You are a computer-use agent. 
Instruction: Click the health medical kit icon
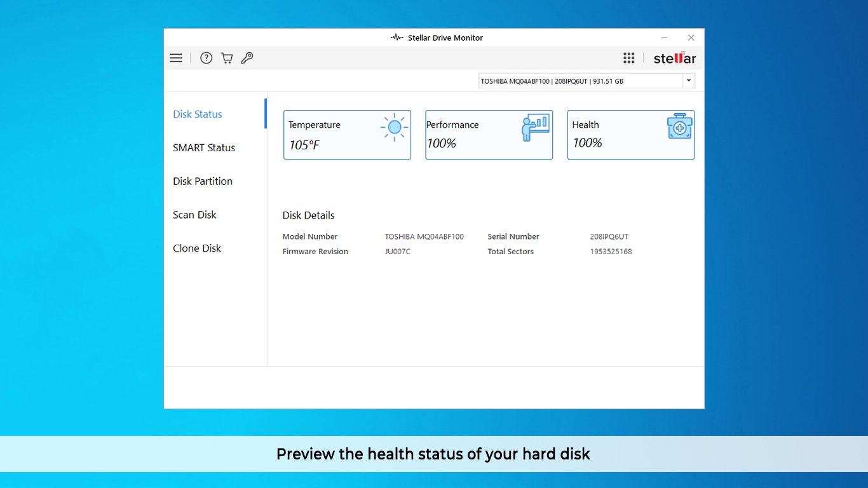679,127
